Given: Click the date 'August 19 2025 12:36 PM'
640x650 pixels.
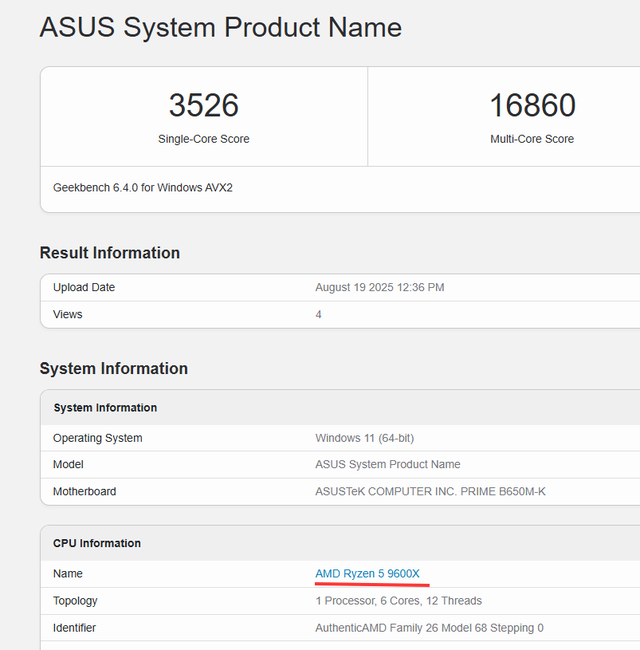Looking at the screenshot, I should point(380,287).
